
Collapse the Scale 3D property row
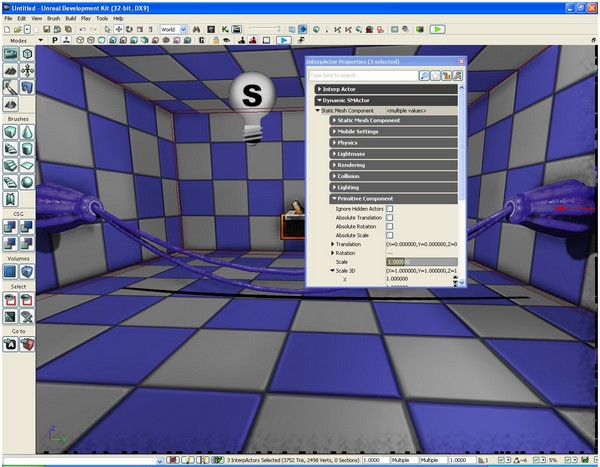332,270
